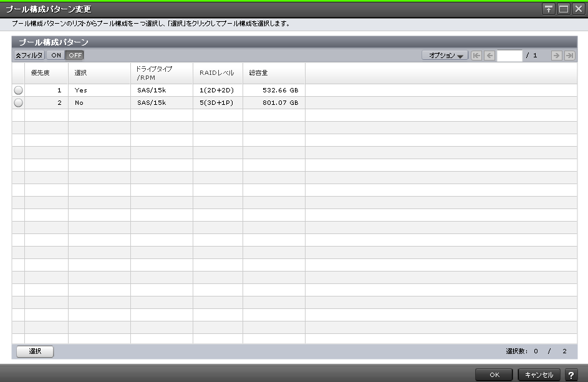The height and width of the screenshot is (382, 588).
Task: Sort by ドライブタイプ/RPM column header
Action: [161, 73]
